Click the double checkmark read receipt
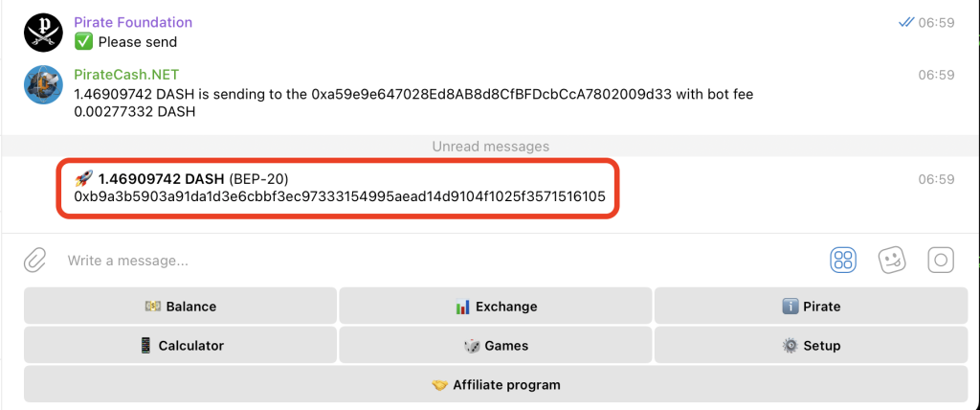Screen dimensions: 980x410 coord(905,23)
